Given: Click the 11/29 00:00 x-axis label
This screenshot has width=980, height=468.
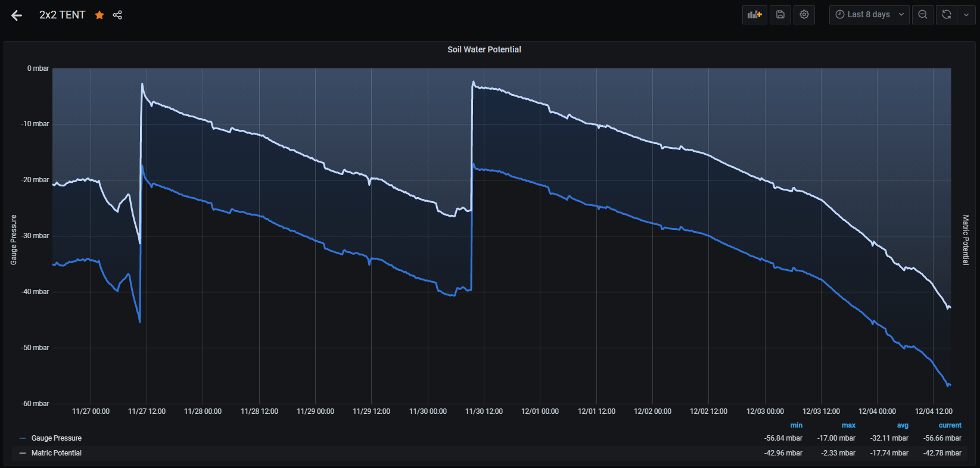Looking at the screenshot, I should 315,411.
